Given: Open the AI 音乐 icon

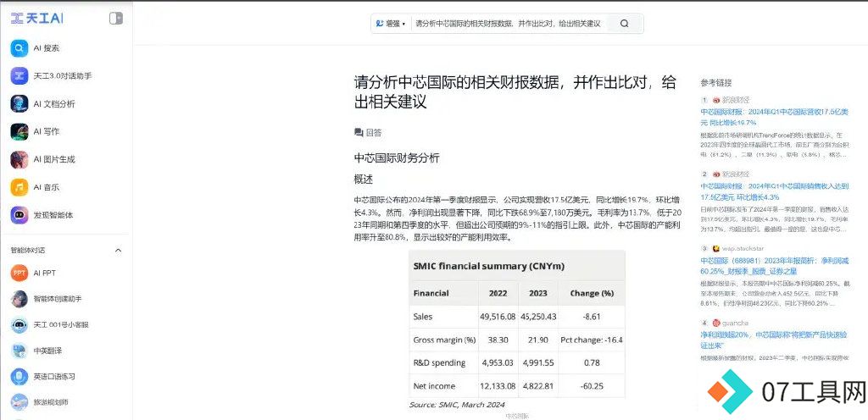Looking at the screenshot, I should 19,187.
